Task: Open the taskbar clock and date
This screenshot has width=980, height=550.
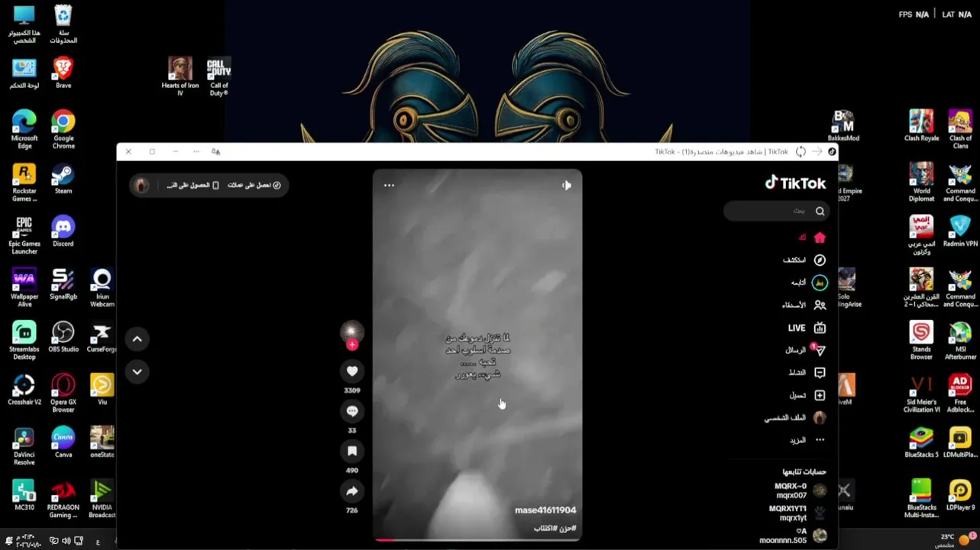Action: point(30,541)
